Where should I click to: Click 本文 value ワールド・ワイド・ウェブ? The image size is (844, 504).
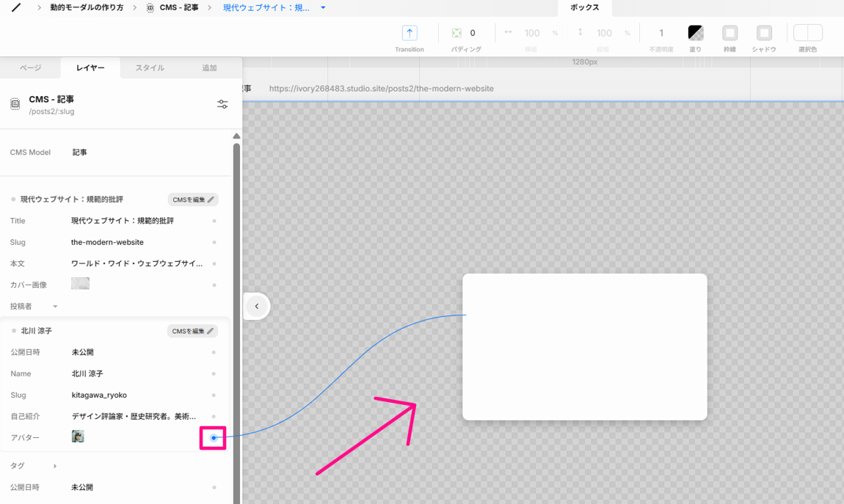pos(137,263)
